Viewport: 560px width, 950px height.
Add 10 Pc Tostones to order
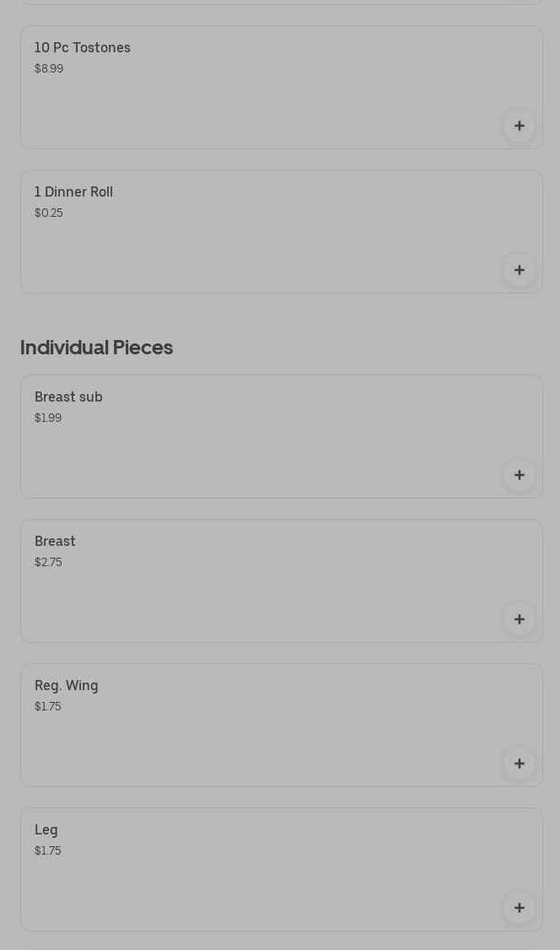click(519, 126)
